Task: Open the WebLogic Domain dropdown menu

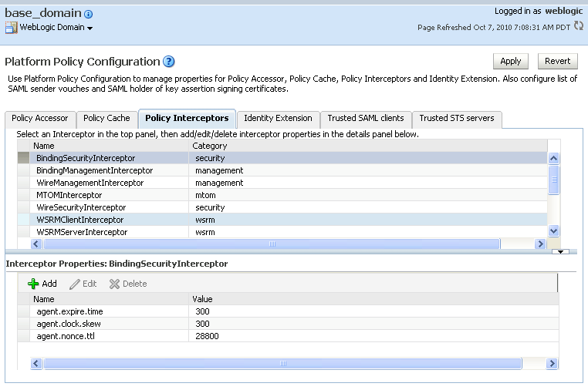Action: click(90, 28)
